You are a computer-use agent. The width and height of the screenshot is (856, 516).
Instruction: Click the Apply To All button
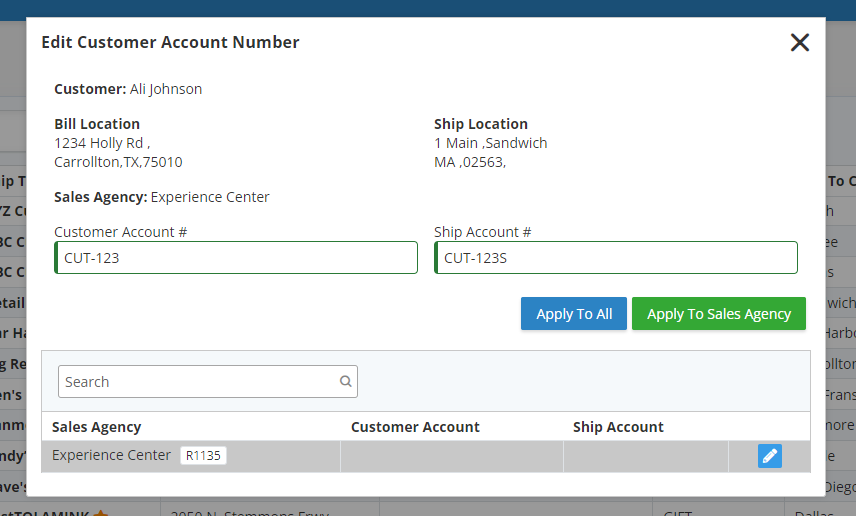[x=574, y=313]
